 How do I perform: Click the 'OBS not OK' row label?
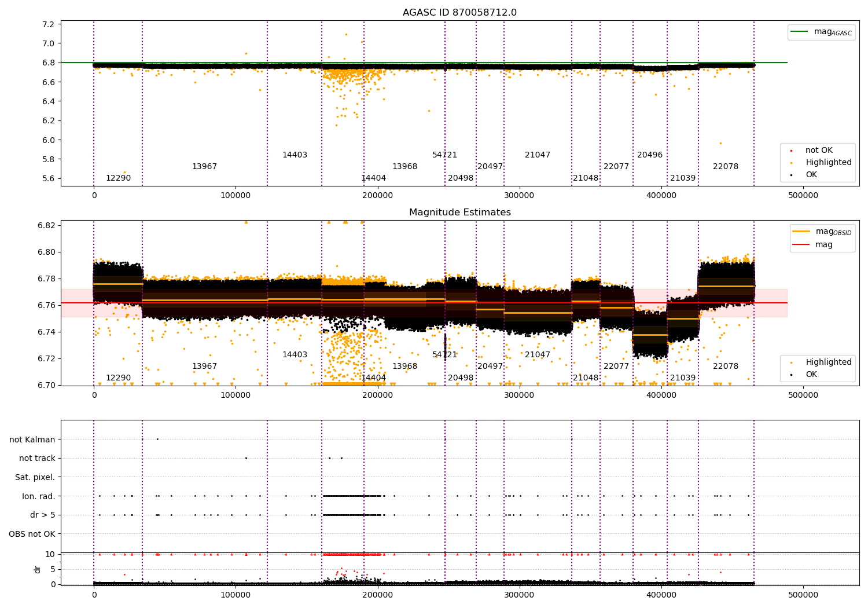32,534
